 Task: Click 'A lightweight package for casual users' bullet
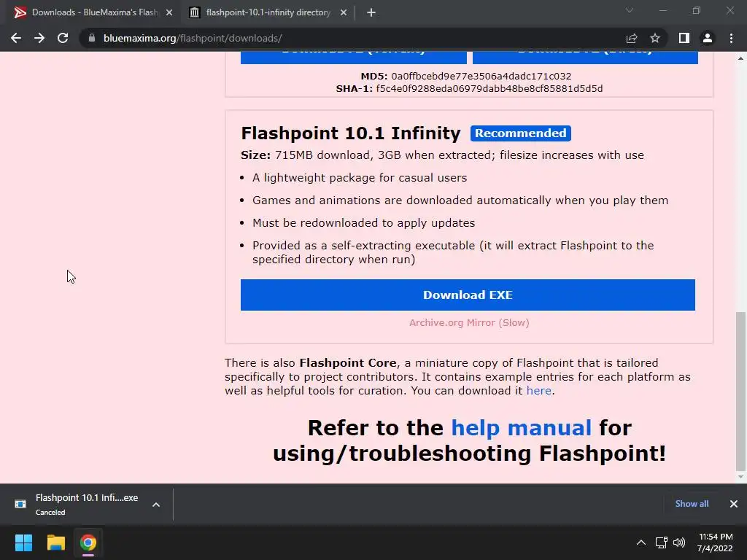click(x=360, y=178)
